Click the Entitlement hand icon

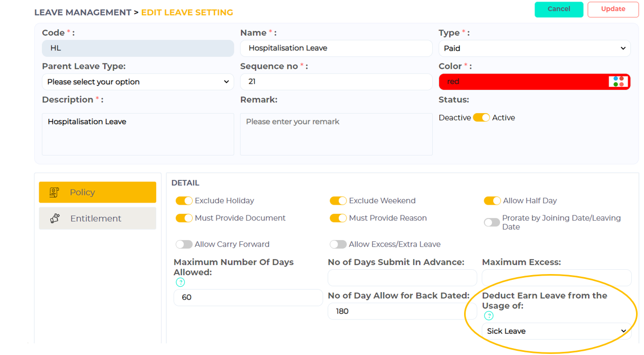[x=55, y=219]
